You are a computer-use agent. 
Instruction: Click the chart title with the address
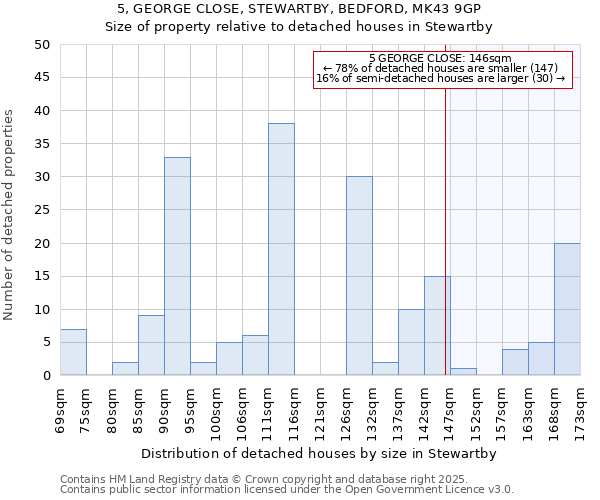pyautogui.click(x=299, y=9)
